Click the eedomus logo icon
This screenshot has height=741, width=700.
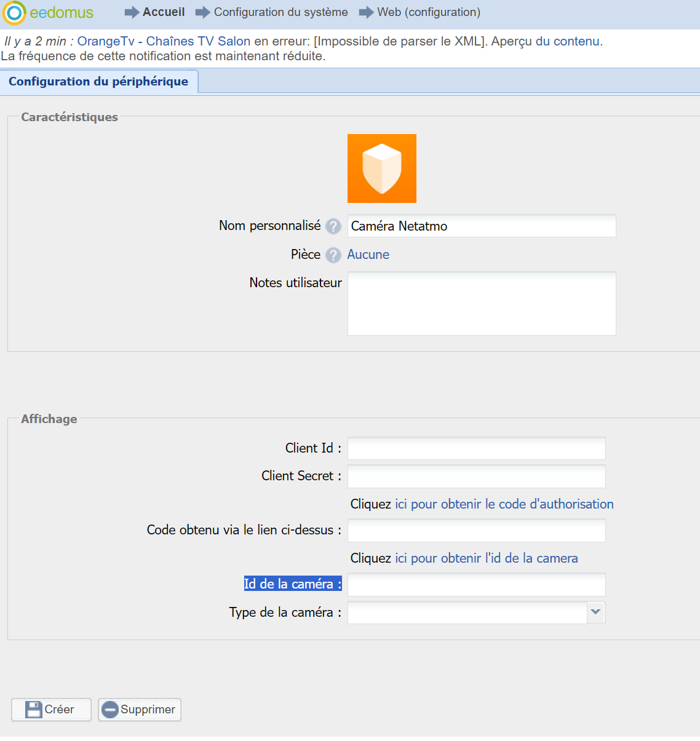pyautogui.click(x=14, y=13)
